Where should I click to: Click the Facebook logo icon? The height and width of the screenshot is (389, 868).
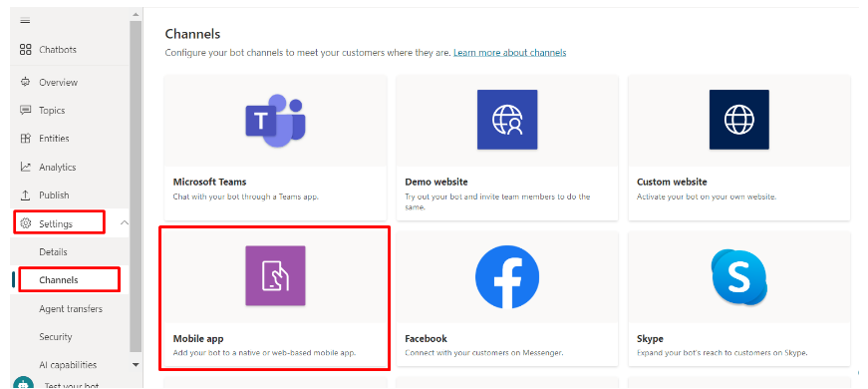[x=507, y=277]
